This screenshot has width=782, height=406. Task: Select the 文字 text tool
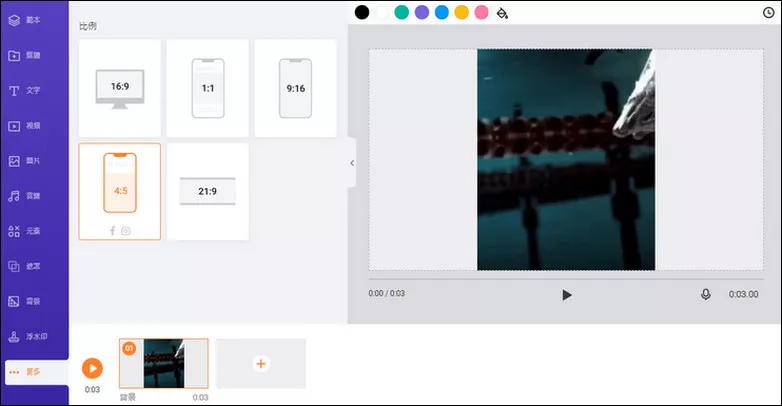(x=25, y=90)
